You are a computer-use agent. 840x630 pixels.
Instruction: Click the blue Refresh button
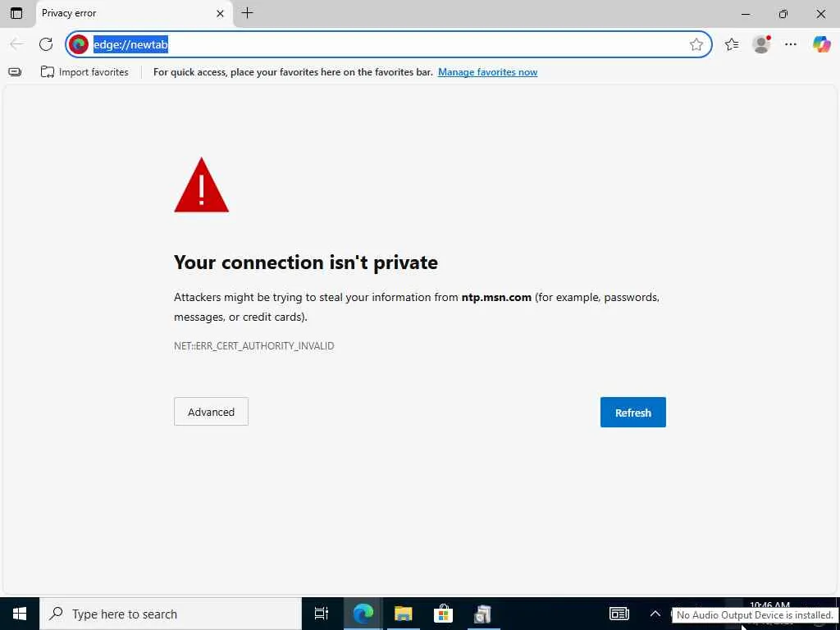coord(632,412)
